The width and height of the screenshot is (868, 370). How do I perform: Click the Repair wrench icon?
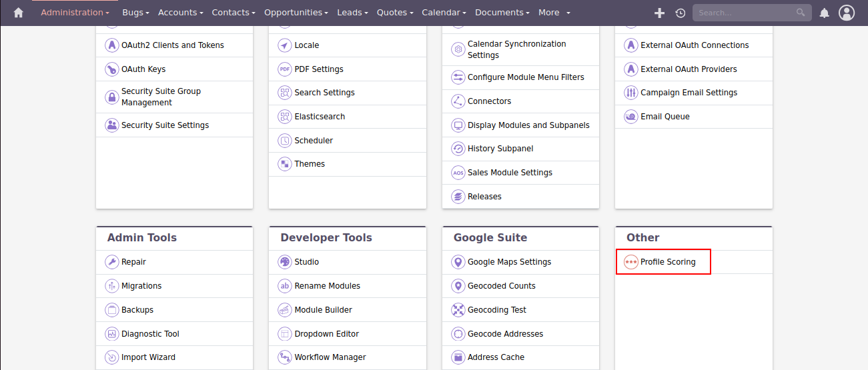point(111,262)
